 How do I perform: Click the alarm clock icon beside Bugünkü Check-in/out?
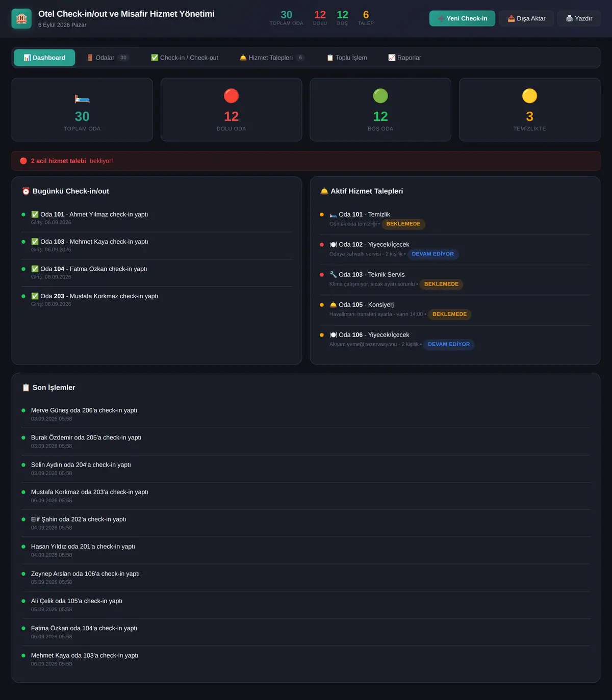(26, 191)
